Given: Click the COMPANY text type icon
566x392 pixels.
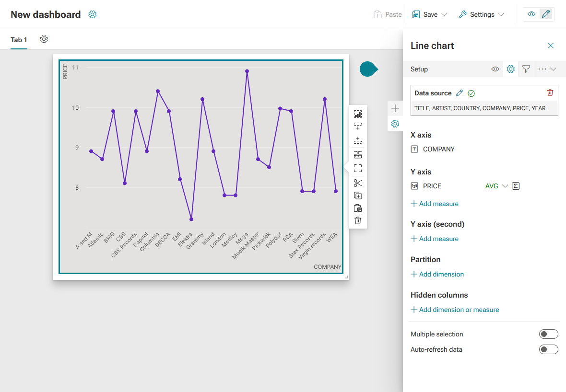Looking at the screenshot, I should [414, 149].
